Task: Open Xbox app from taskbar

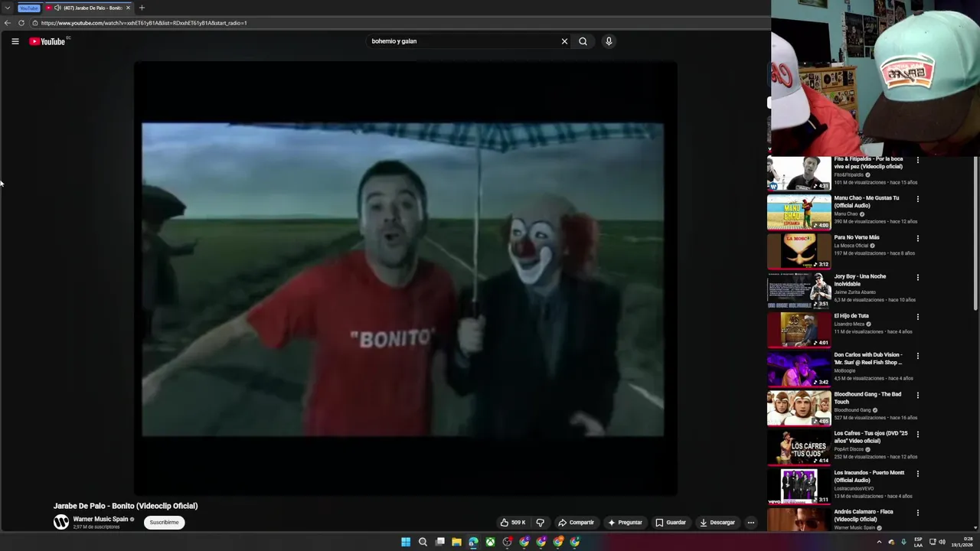Action: pos(490,542)
